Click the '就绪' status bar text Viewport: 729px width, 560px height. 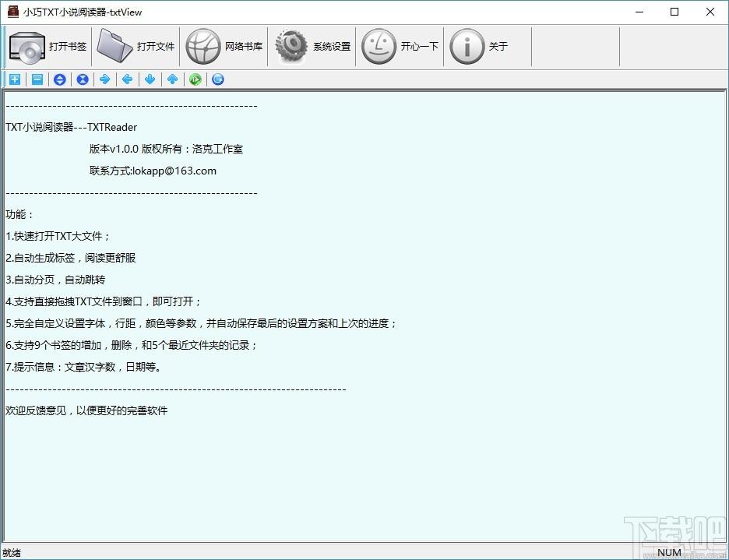click(12, 552)
